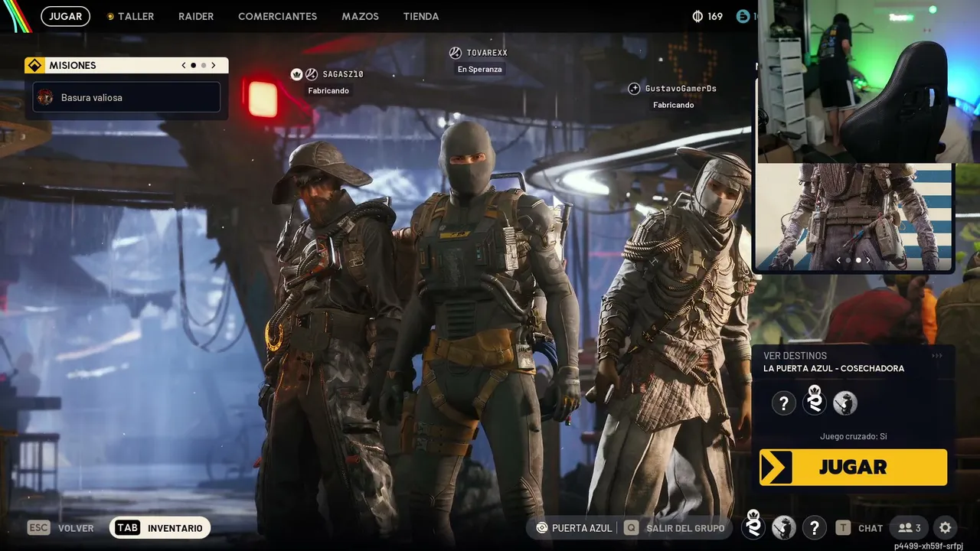Image resolution: width=980 pixels, height=551 pixels.
Task: Visit the TIENDA tab
Action: coord(421,16)
